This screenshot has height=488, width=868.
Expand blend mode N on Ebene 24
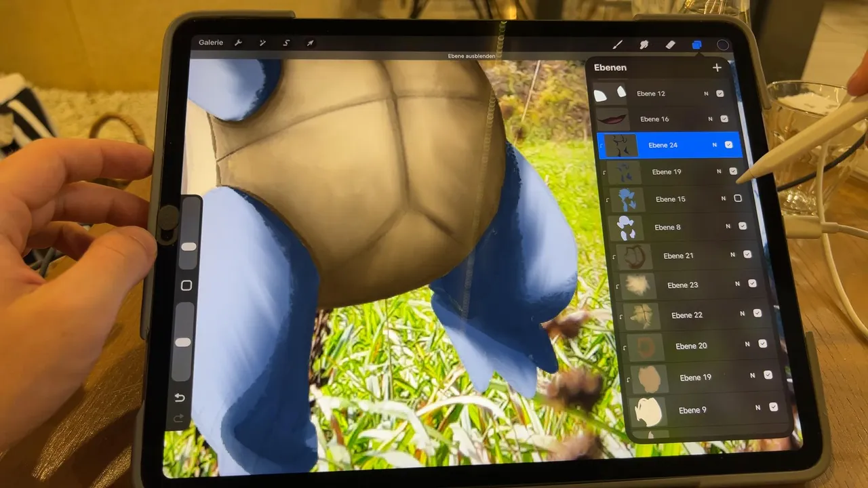click(x=714, y=144)
